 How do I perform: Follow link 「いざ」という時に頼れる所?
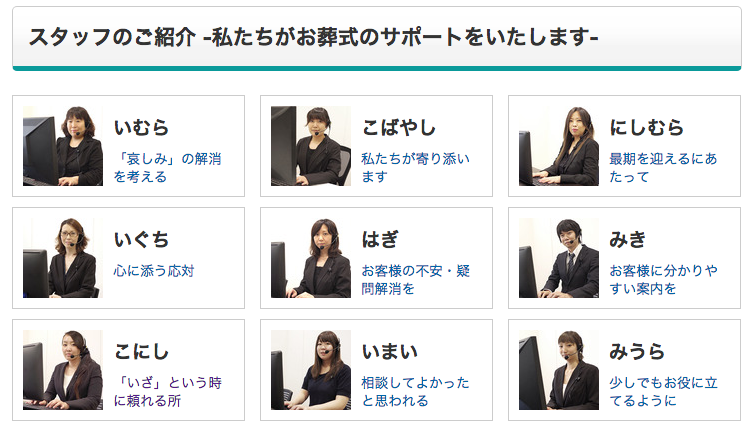point(167,392)
